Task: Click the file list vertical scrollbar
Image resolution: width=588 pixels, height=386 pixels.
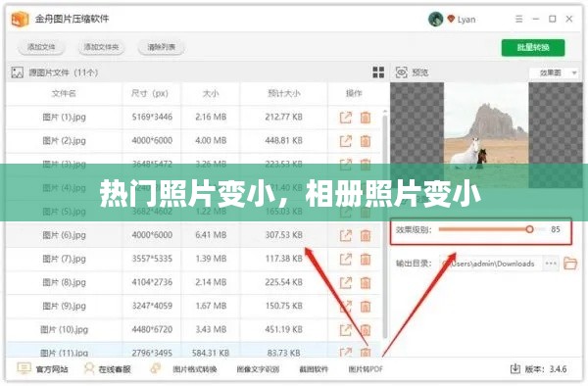Action: coord(385,225)
